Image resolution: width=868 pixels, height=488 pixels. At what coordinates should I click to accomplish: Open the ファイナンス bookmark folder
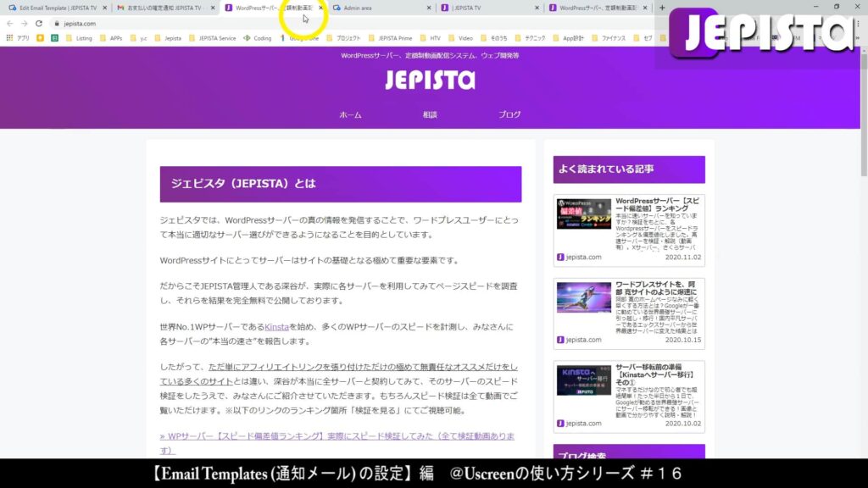[609, 38]
